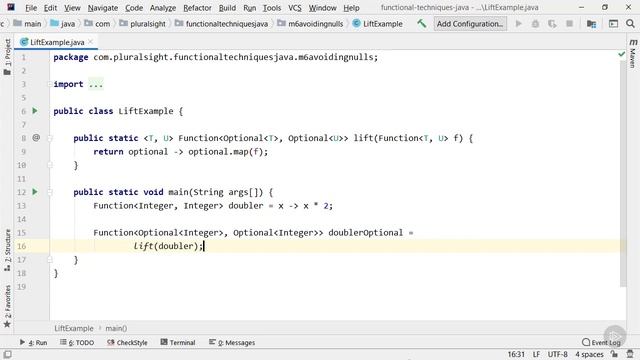Click the gutter @ annotation icon on line 8

click(x=36, y=138)
